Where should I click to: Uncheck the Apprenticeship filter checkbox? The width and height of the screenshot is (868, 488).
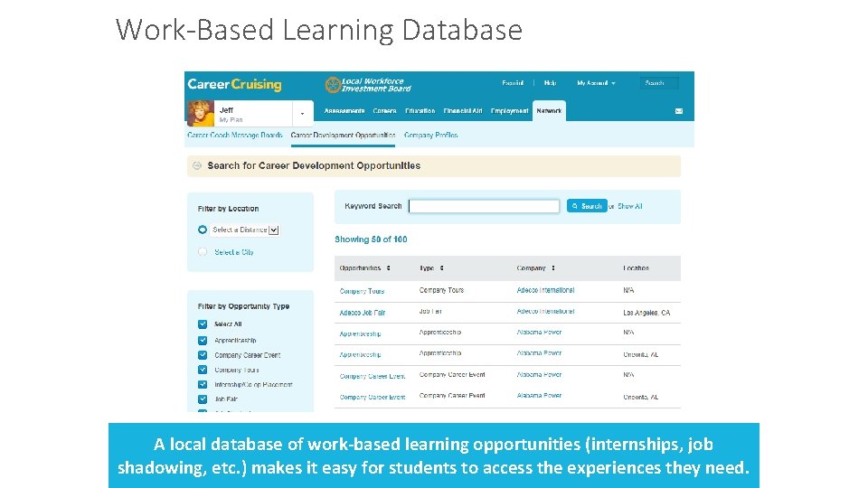click(x=203, y=341)
